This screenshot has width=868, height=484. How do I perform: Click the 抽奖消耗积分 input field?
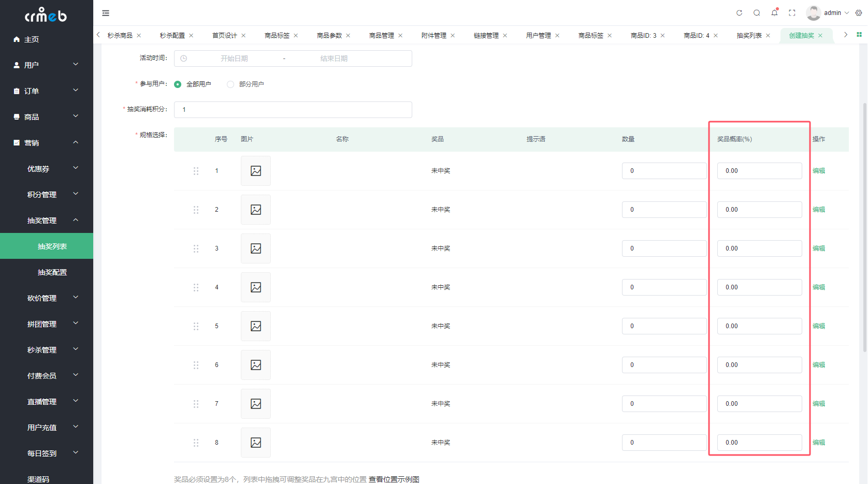293,110
